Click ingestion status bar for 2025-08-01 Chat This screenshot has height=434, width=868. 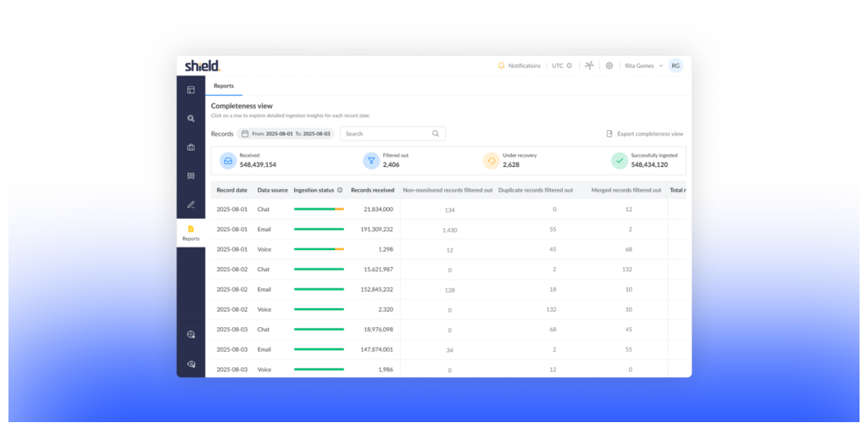point(319,209)
